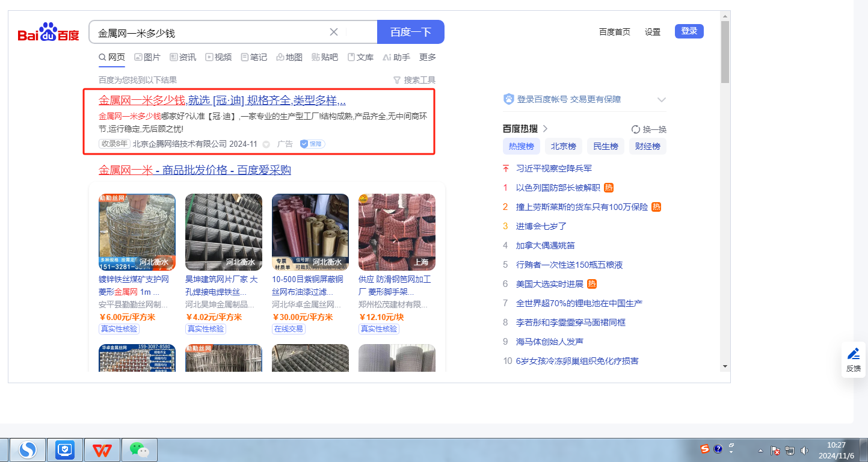Open 镀锌铁丝煤矿支护网 菱形金属网 product title
868x462 pixels.
[134, 286]
